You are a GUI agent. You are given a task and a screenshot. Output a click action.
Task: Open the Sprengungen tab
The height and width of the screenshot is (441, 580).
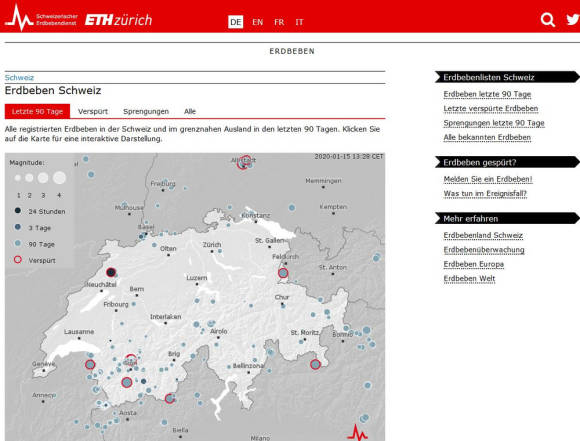146,111
